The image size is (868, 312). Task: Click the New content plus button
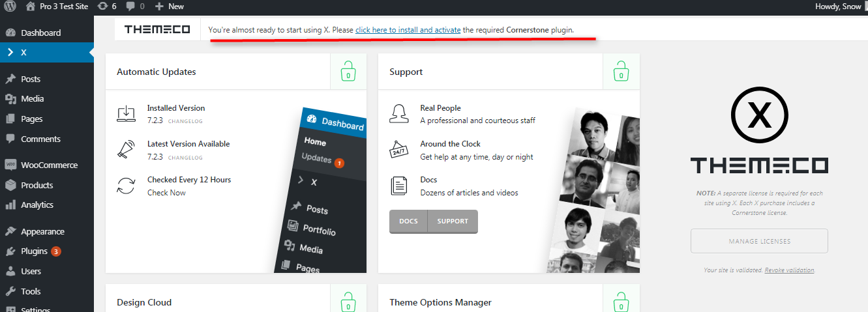170,7
